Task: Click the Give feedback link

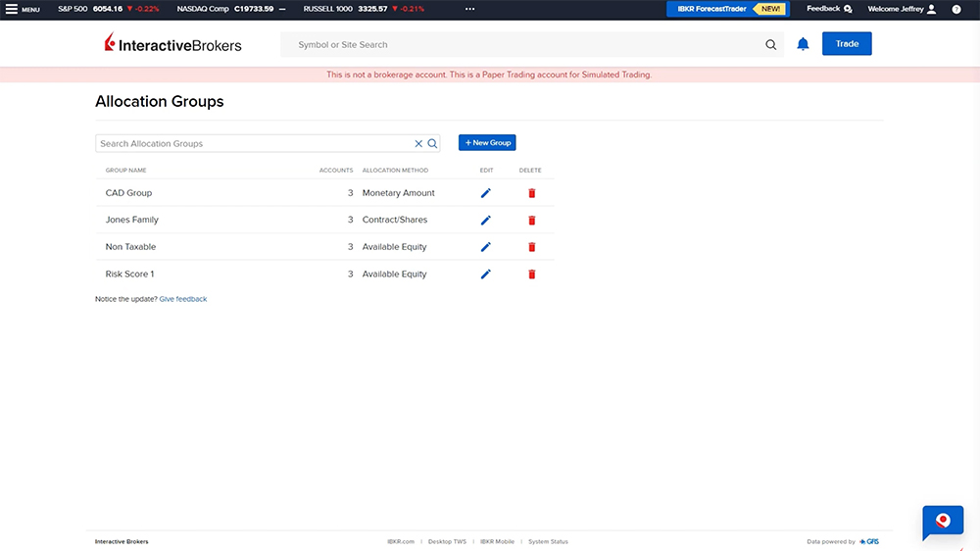Action: click(182, 299)
